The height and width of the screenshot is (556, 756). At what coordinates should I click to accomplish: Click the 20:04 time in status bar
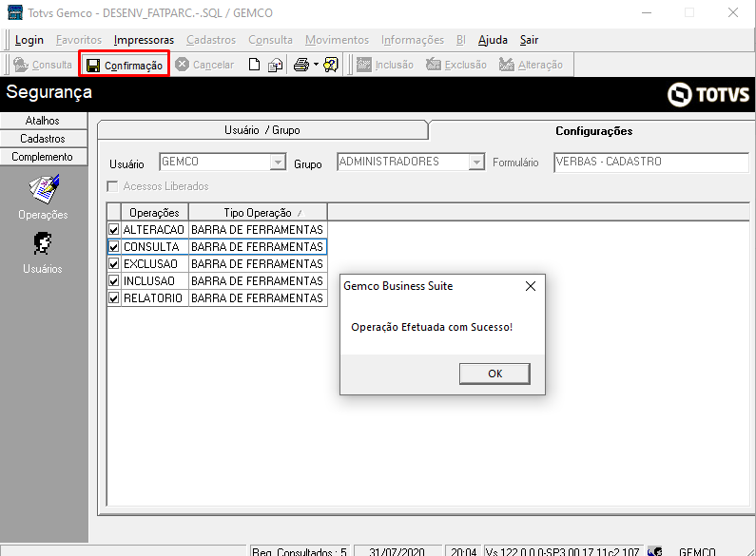click(x=463, y=551)
